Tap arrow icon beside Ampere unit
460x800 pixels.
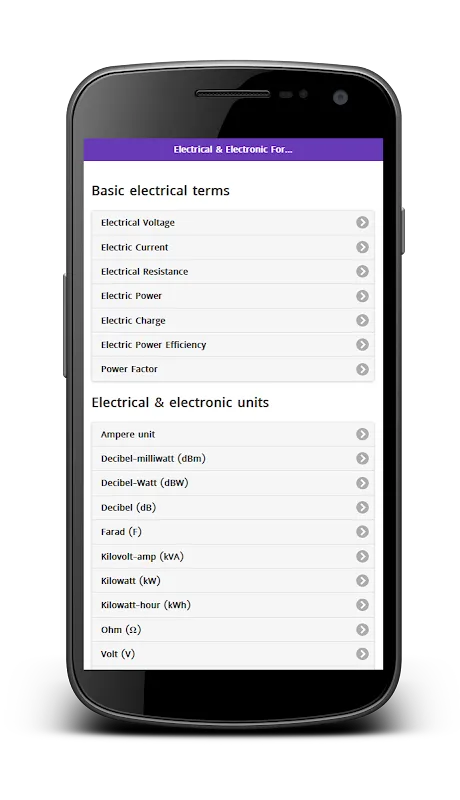(362, 434)
